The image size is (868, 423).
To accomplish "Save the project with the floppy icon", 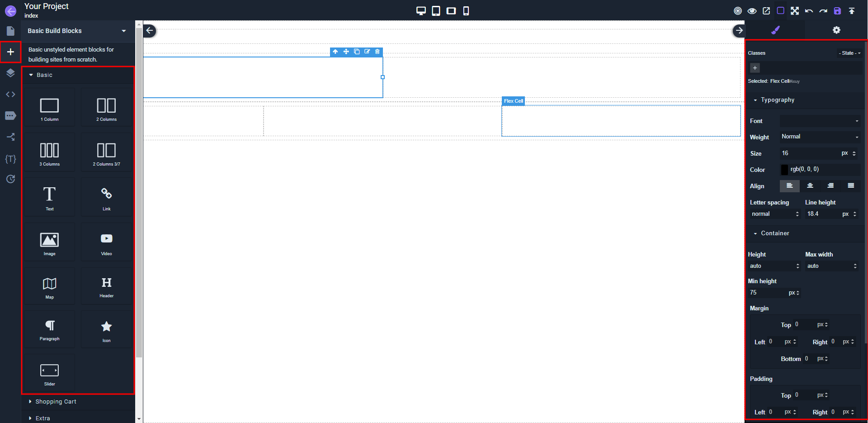I will click(x=837, y=10).
